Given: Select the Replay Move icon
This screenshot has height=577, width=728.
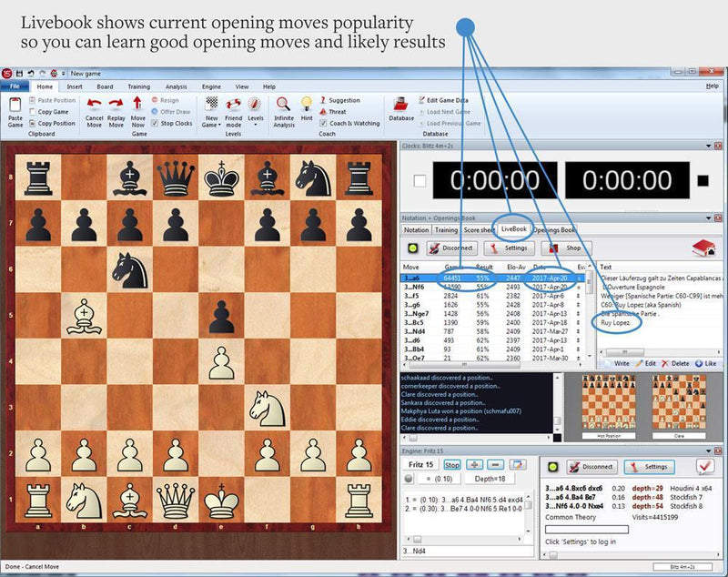Looking at the screenshot, I should tap(116, 105).
